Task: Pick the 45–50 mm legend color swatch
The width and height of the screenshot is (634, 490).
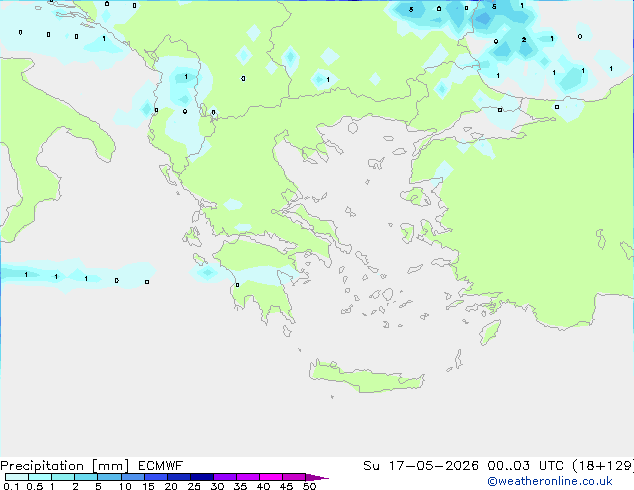Action: click(x=294, y=477)
